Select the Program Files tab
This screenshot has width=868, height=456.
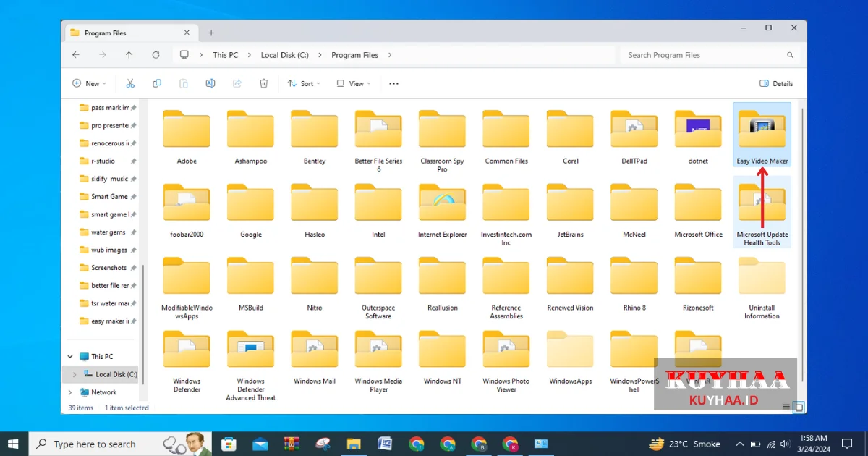[130, 33]
